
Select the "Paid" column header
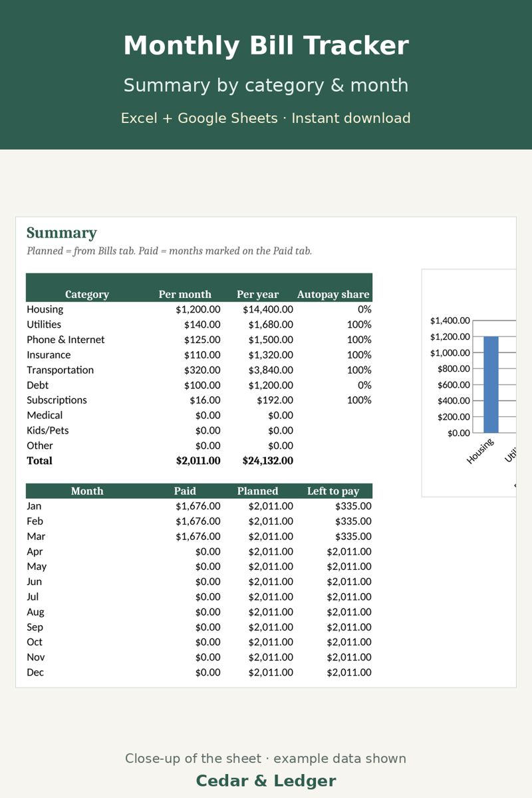point(185,491)
